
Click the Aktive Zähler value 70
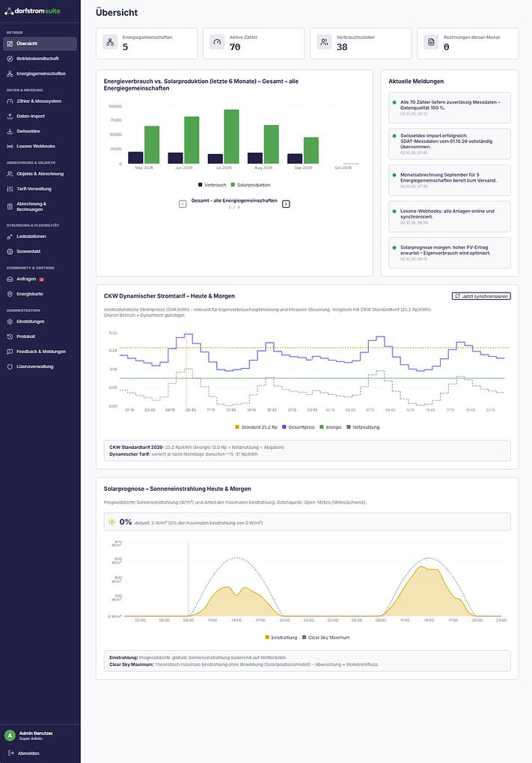pos(235,47)
